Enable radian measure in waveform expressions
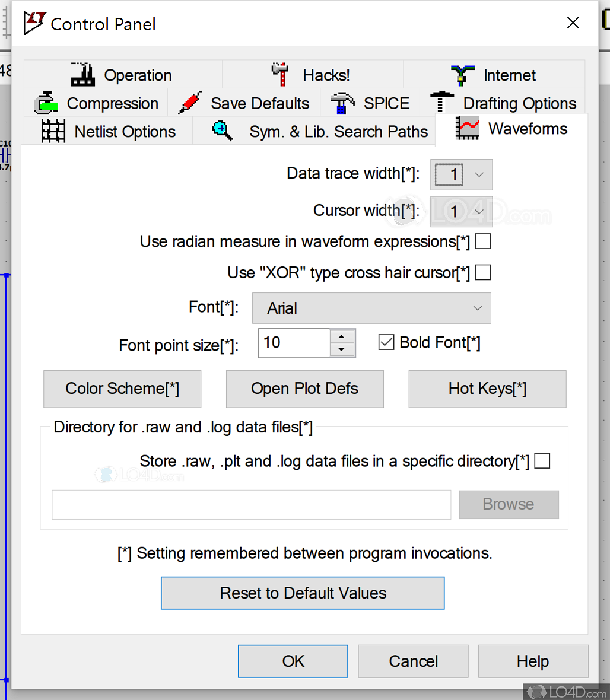 point(482,241)
